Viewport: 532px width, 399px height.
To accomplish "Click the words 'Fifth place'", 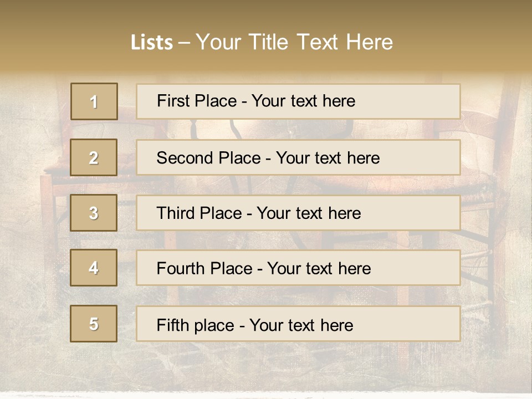I will (x=196, y=325).
